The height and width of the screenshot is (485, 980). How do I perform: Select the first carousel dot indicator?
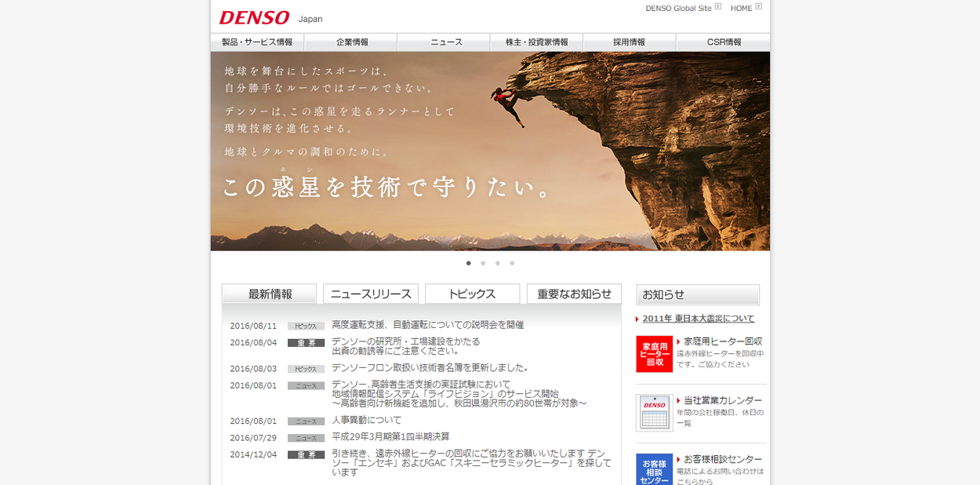point(469,263)
